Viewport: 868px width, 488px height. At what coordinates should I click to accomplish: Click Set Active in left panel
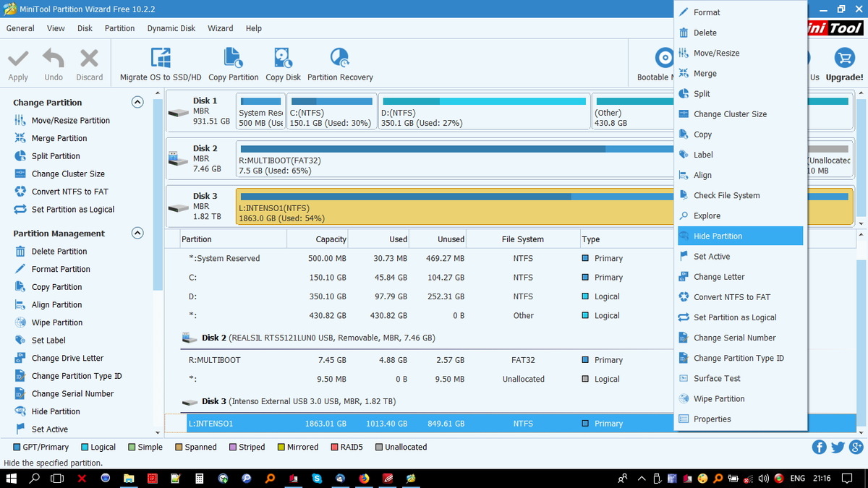tap(50, 429)
